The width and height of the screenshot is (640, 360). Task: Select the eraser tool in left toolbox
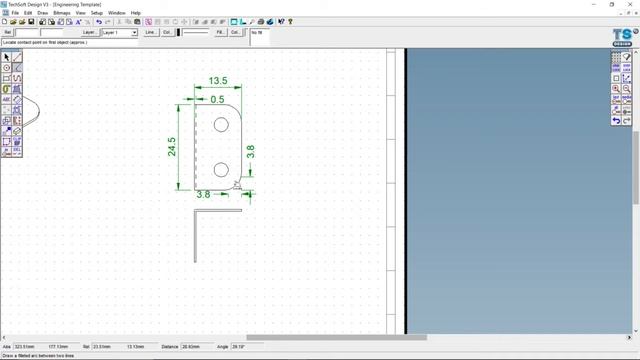tap(17, 131)
